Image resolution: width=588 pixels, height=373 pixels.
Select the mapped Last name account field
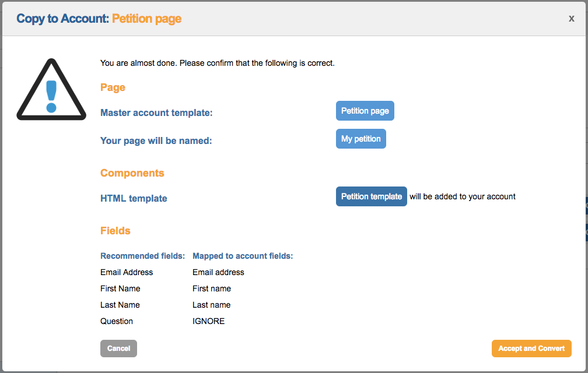click(x=211, y=305)
